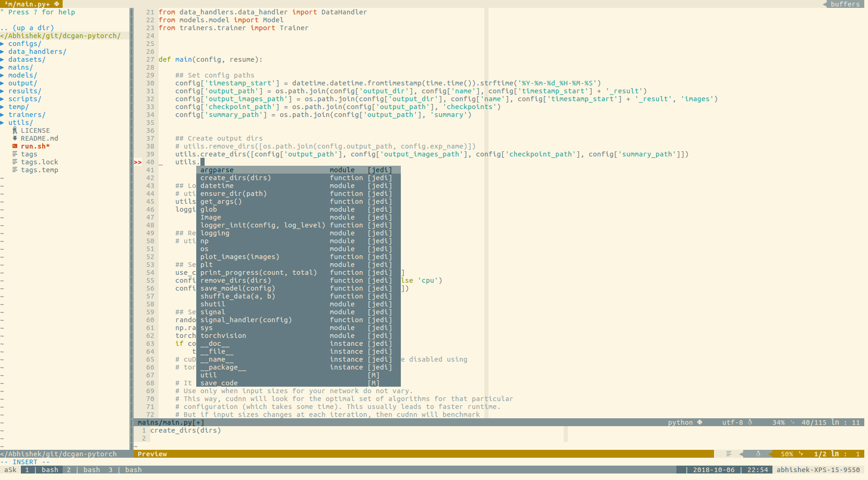This screenshot has width=868, height=480.
Task: Click the tags.lock file icon
Action: (15, 162)
